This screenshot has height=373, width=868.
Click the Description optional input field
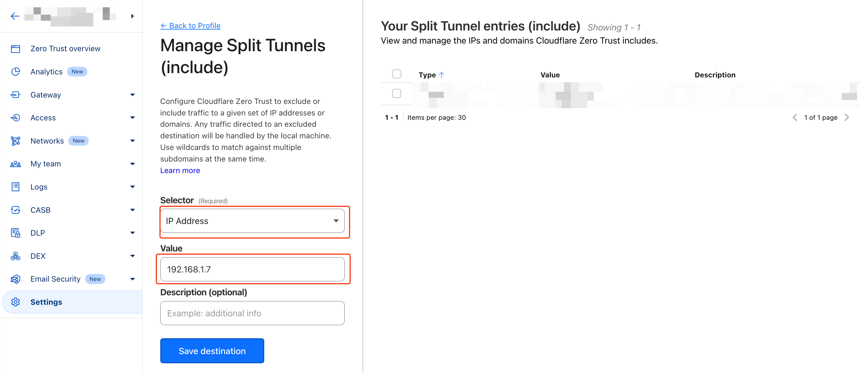click(252, 313)
